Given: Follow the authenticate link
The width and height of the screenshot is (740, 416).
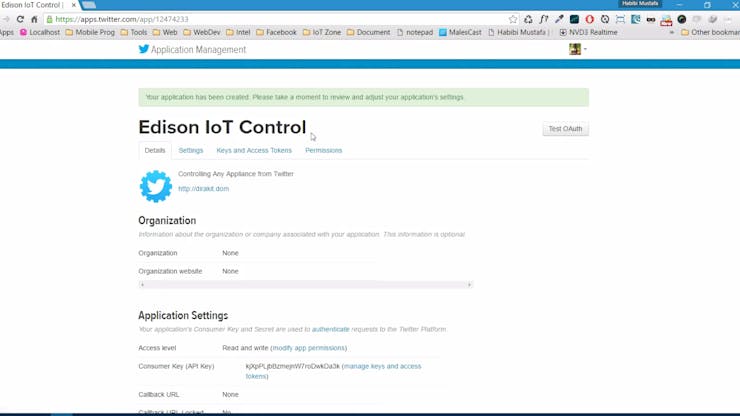Looking at the screenshot, I should coord(330,329).
